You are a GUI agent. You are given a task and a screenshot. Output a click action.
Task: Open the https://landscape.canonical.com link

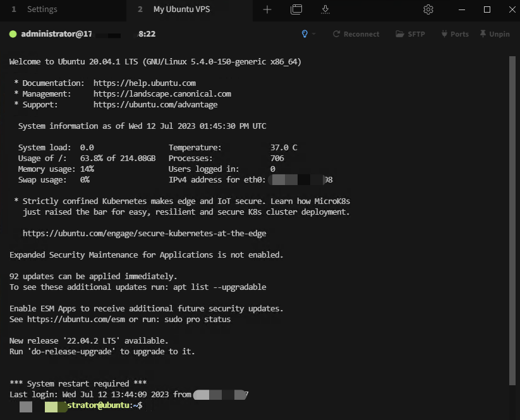162,94
